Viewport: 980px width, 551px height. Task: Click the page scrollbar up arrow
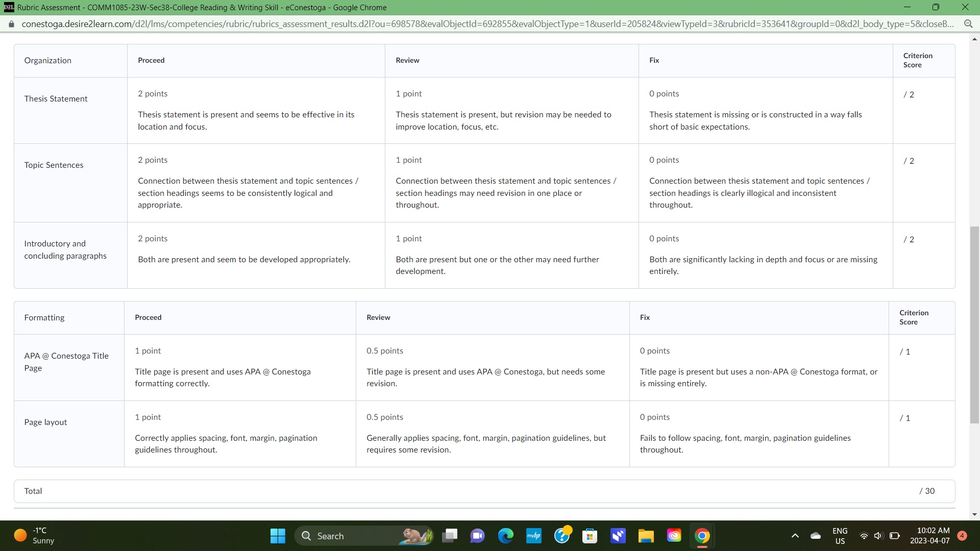click(974, 39)
